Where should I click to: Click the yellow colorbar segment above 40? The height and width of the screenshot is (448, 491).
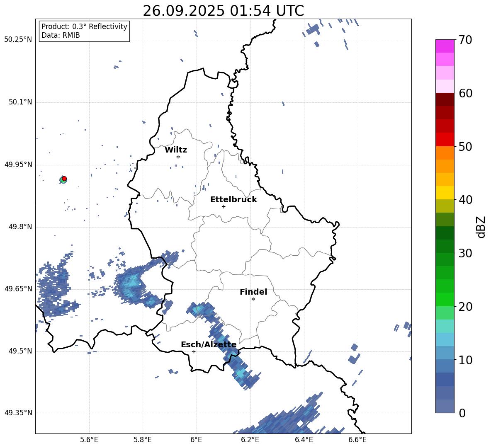(445, 193)
